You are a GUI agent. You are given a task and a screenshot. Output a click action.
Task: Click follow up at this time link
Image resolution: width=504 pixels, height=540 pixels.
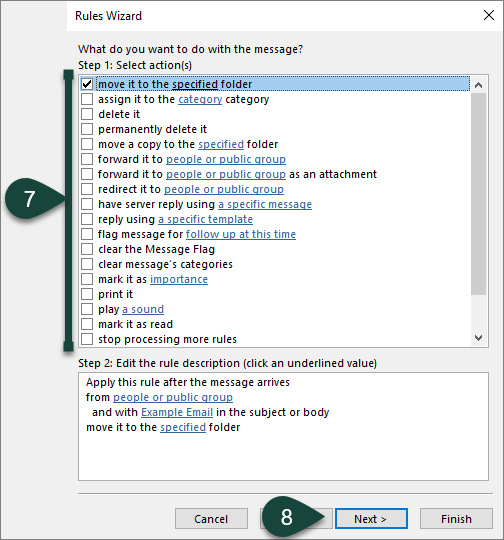click(241, 235)
